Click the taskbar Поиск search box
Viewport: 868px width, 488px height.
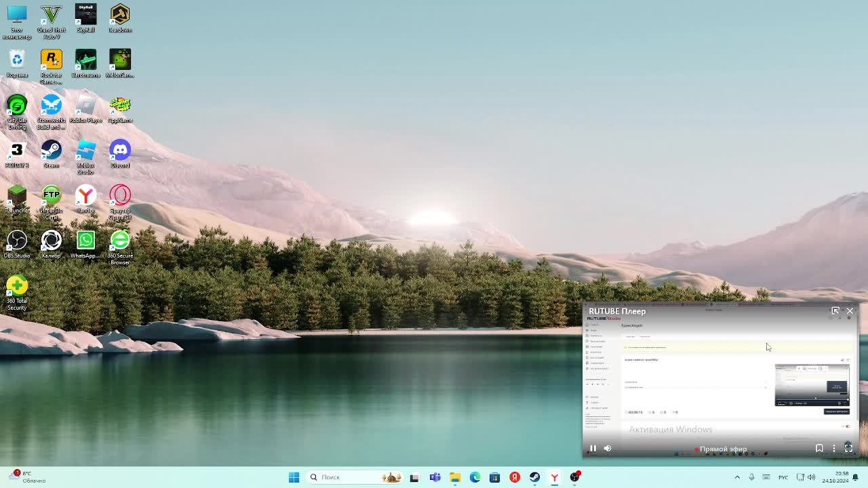[355, 477]
